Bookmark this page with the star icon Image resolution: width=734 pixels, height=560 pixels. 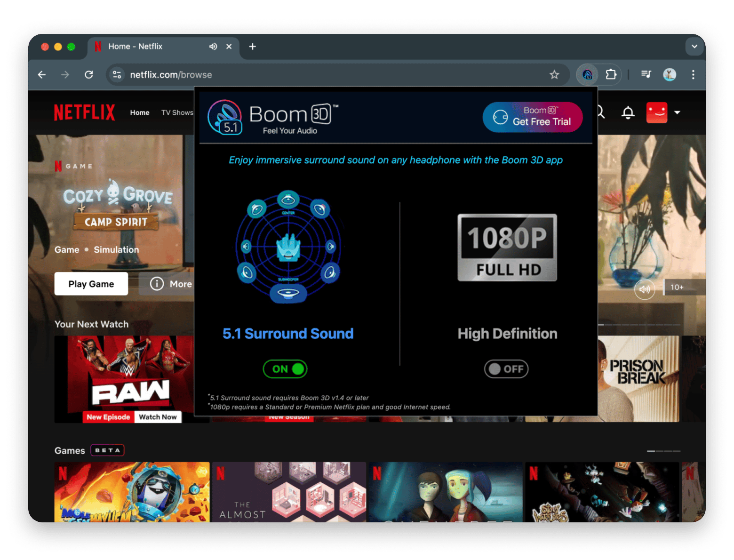[554, 74]
